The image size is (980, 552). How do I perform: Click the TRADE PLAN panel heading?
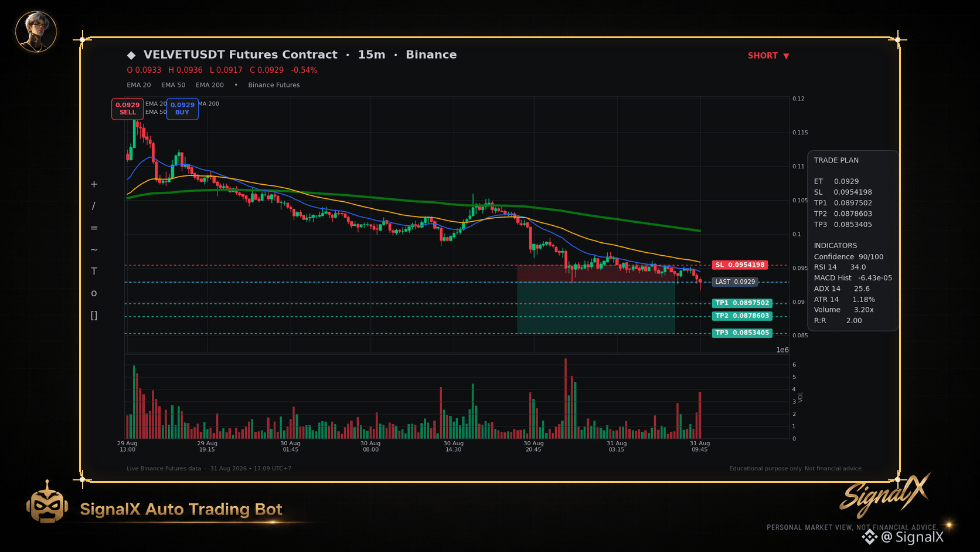(x=836, y=160)
